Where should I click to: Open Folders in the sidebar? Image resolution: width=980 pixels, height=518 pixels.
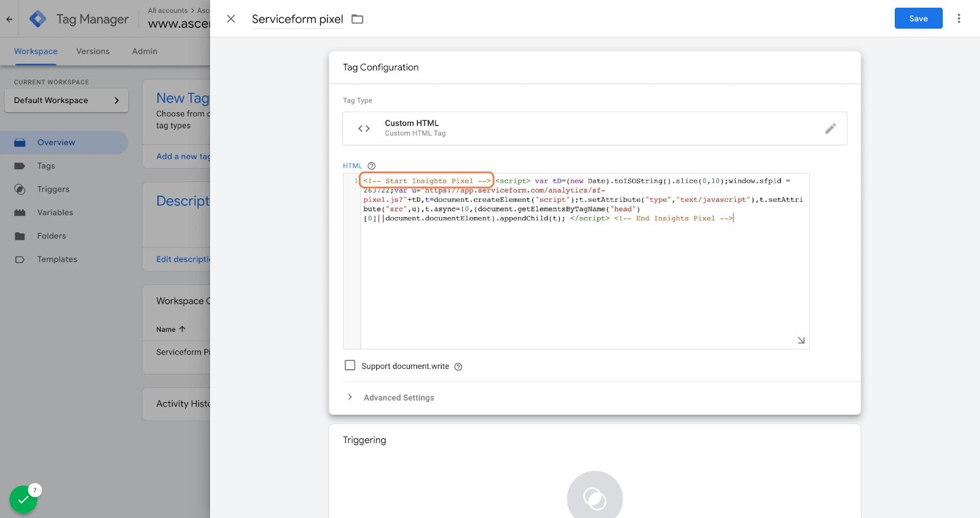51,235
